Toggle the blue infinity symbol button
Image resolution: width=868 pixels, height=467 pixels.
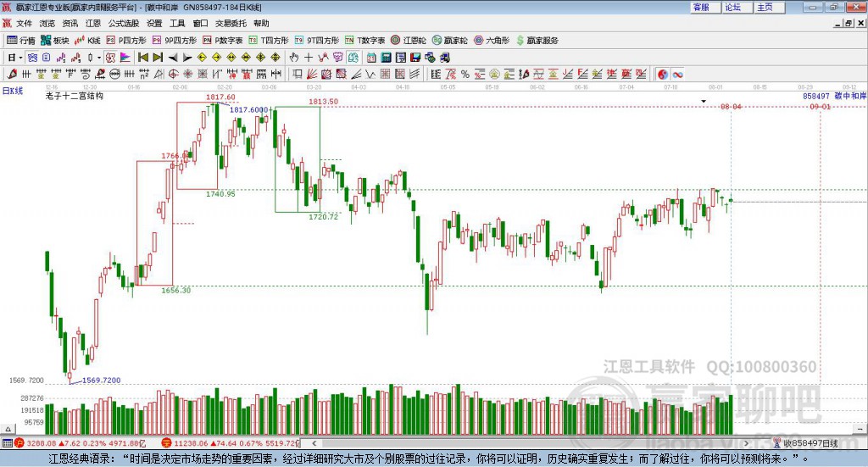(677, 74)
